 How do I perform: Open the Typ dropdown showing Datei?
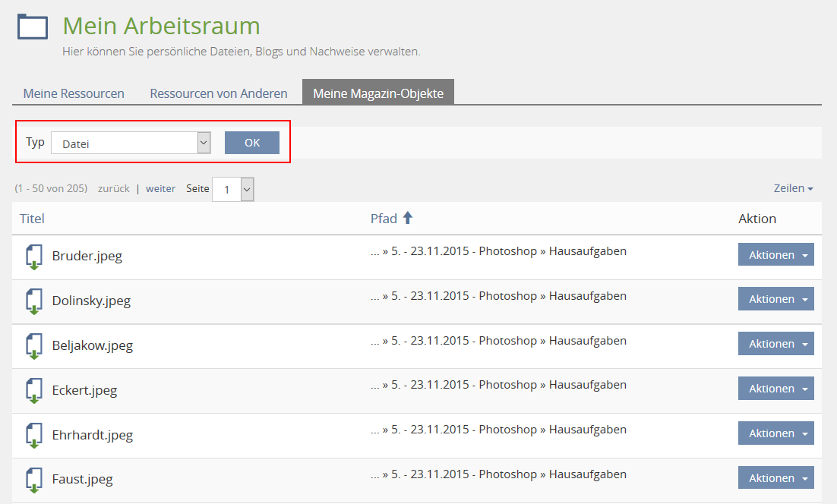coord(131,143)
